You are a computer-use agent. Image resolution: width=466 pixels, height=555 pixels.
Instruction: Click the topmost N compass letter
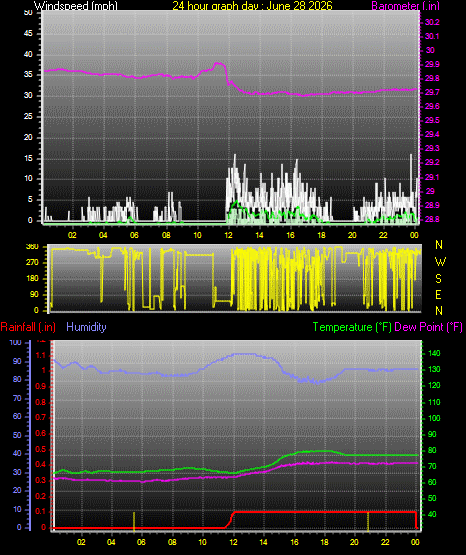coord(439,245)
